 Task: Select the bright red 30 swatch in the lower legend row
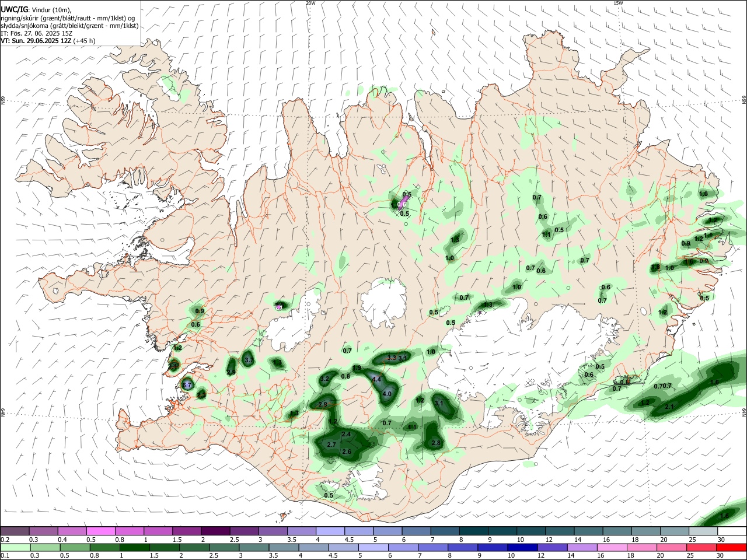click(x=732, y=547)
